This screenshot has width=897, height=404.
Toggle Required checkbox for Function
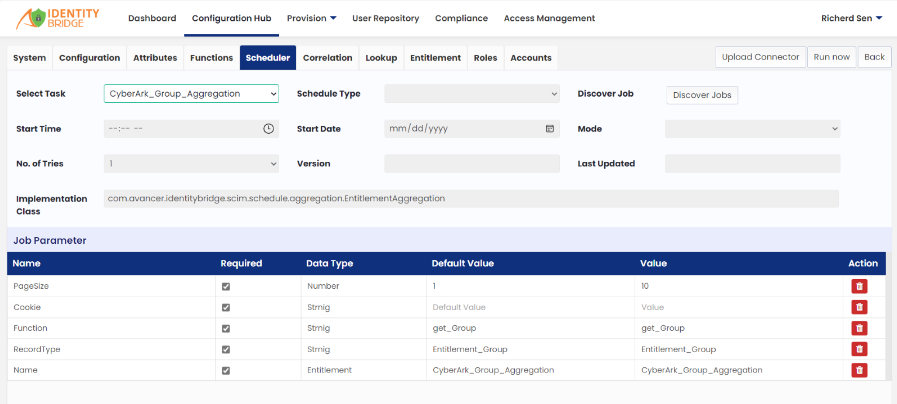pos(226,328)
